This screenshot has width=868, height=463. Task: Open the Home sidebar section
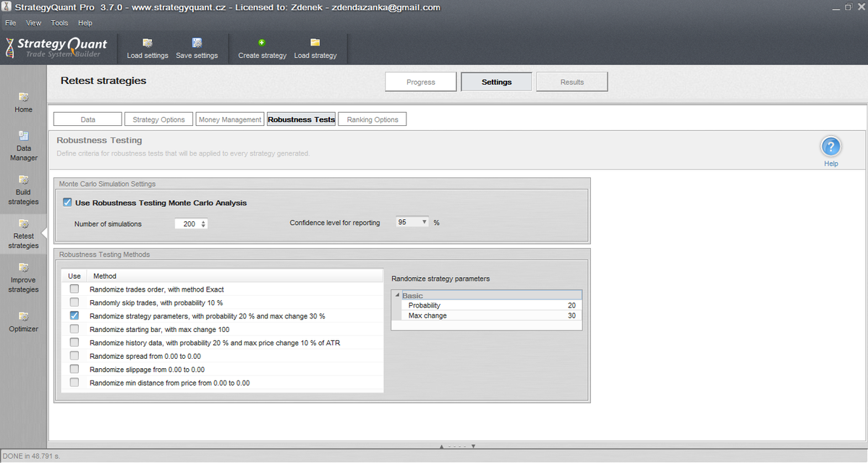24,102
